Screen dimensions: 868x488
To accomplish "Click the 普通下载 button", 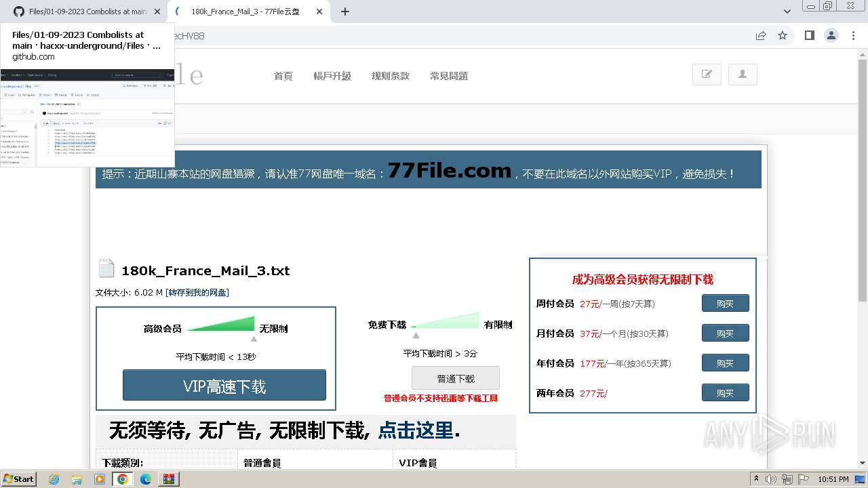I will coord(456,378).
